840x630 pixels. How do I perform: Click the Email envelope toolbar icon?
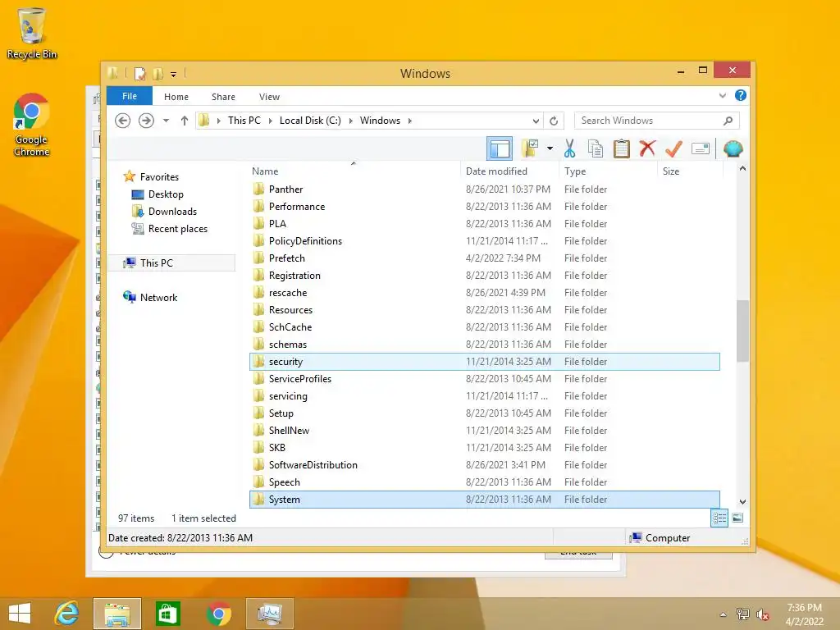point(701,148)
